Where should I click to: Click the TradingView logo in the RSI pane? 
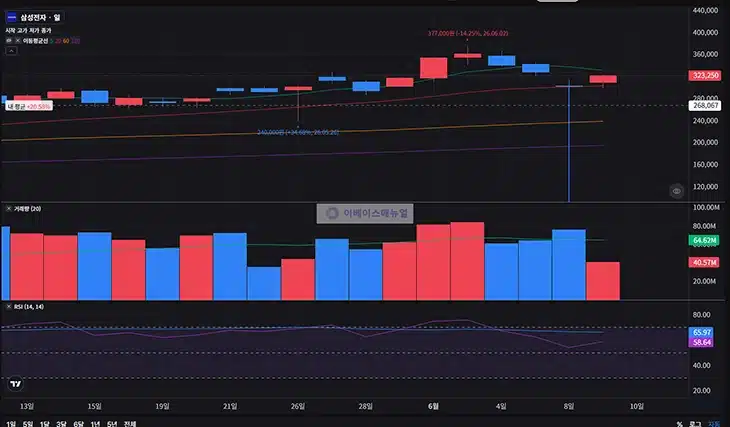click(15, 384)
